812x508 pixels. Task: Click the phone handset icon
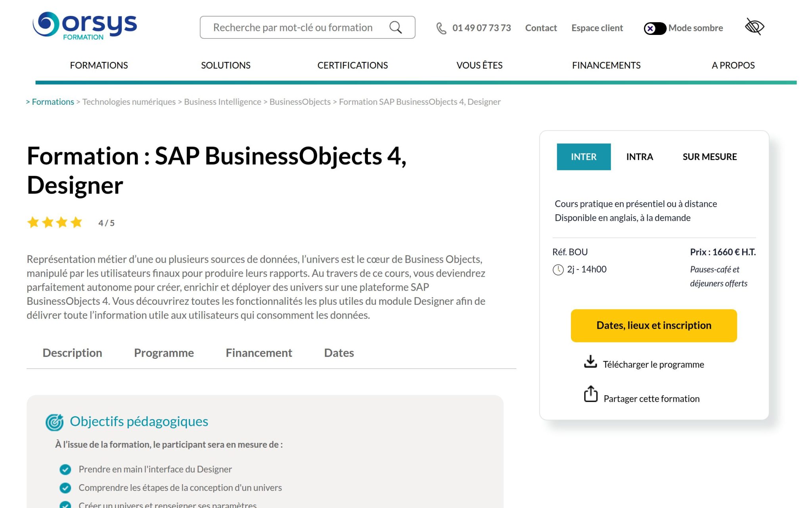coord(441,28)
